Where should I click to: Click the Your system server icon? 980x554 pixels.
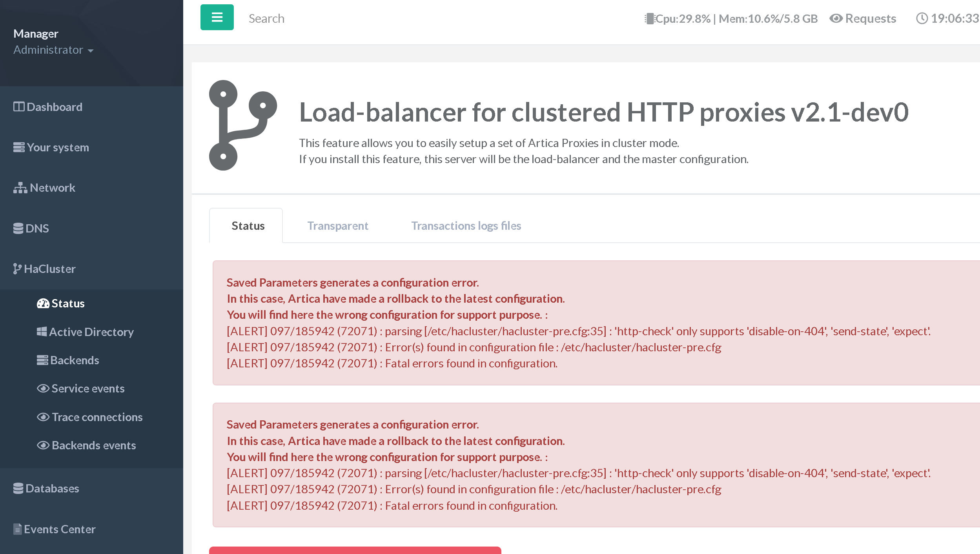pos(18,147)
